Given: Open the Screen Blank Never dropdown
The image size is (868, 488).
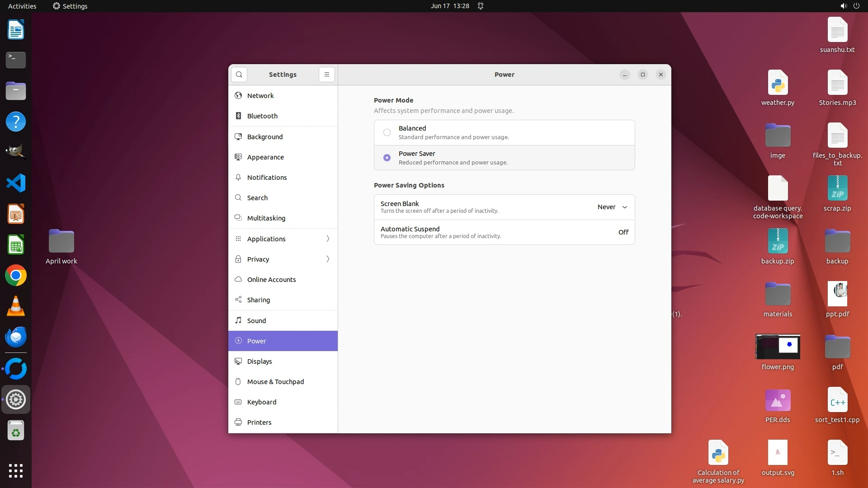Looking at the screenshot, I should 612,207.
